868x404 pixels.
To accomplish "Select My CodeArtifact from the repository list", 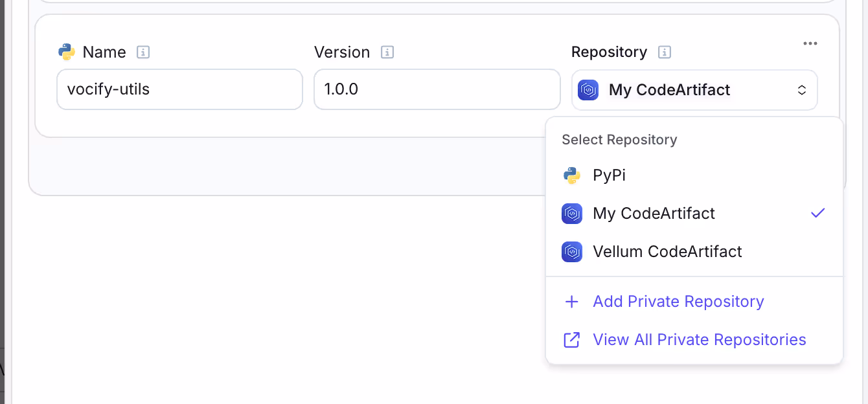I will pos(694,214).
